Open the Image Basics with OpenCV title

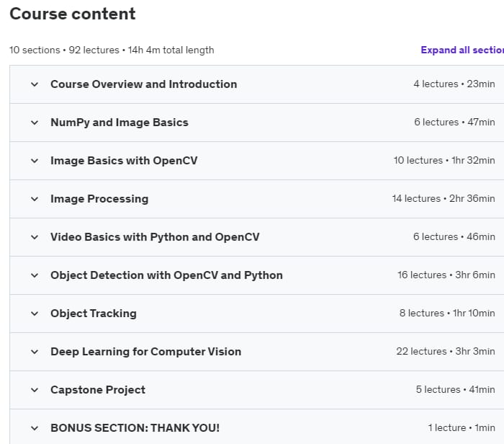[x=124, y=161]
